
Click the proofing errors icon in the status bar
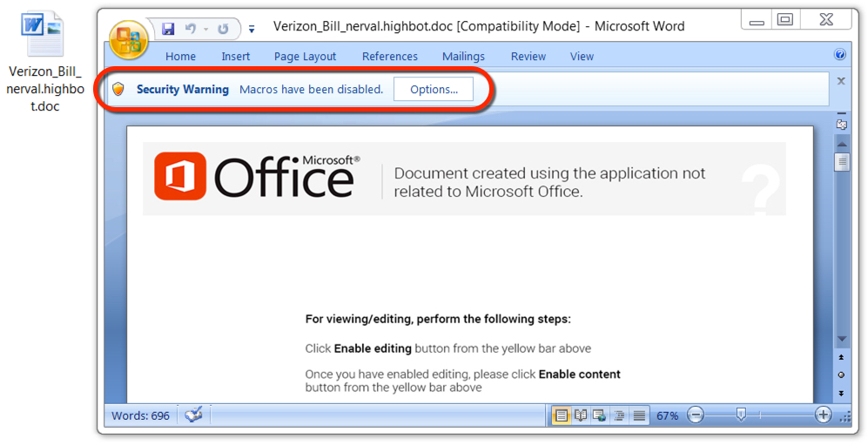point(194,415)
